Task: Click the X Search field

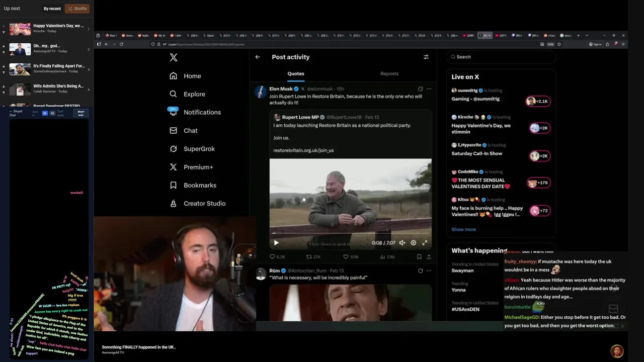Action: (x=501, y=57)
